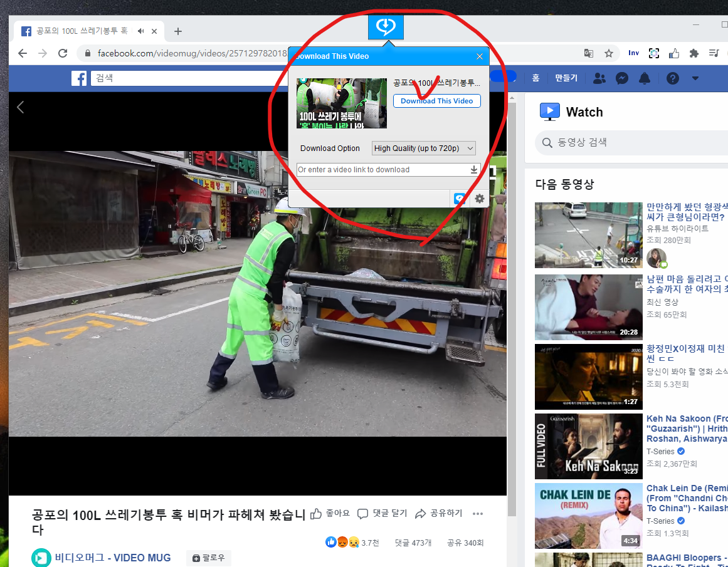
Task: Click browser forward arrow
Action: [x=43, y=53]
